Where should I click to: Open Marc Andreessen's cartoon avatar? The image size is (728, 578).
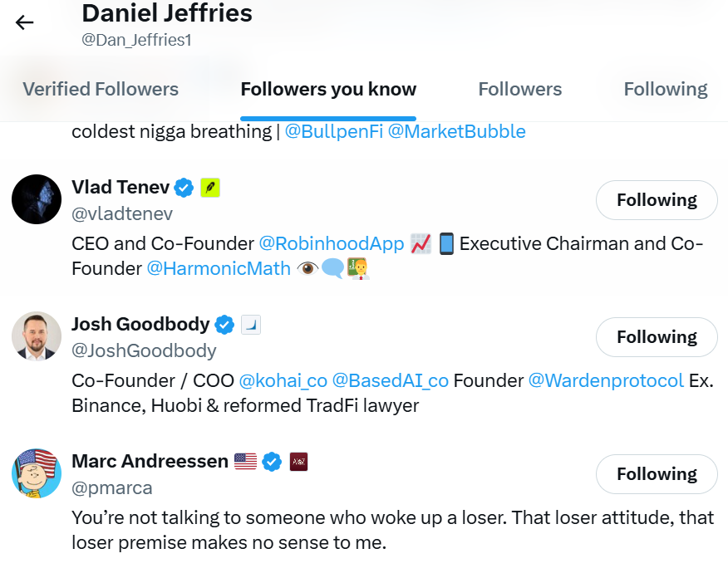[x=37, y=473]
